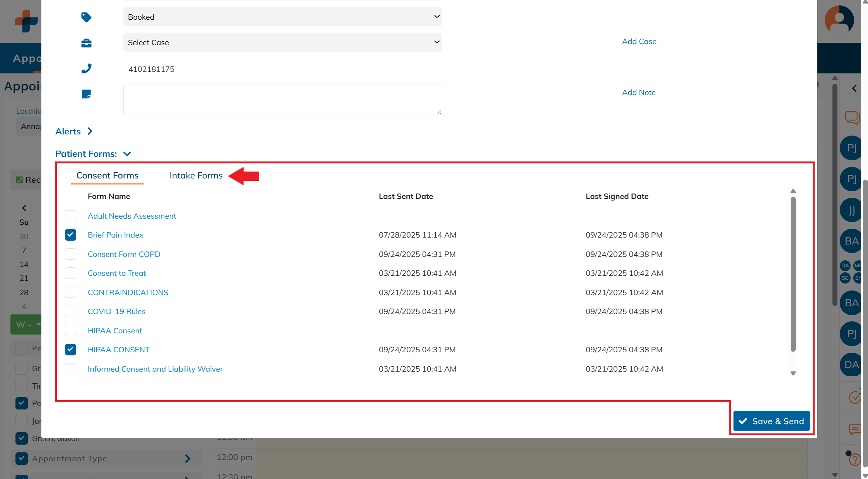Uncheck the HIPAA CONSENT form
Image resolution: width=868 pixels, height=479 pixels.
(70, 349)
